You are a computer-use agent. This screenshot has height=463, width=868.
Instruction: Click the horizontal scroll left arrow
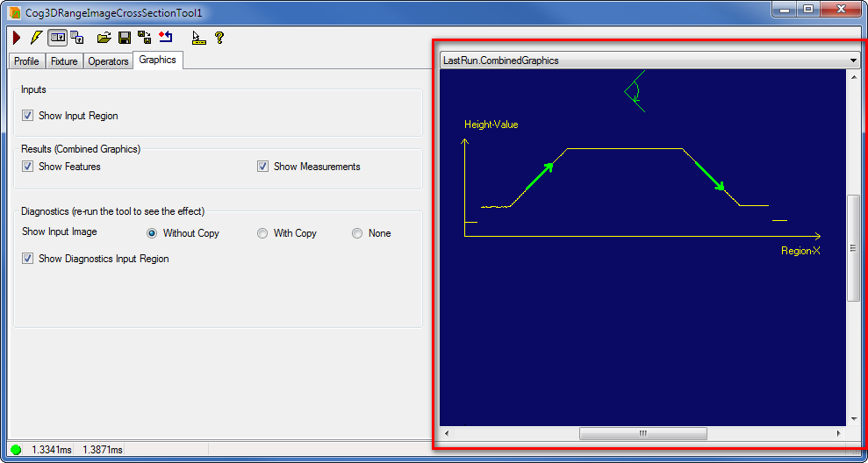pyautogui.click(x=447, y=433)
